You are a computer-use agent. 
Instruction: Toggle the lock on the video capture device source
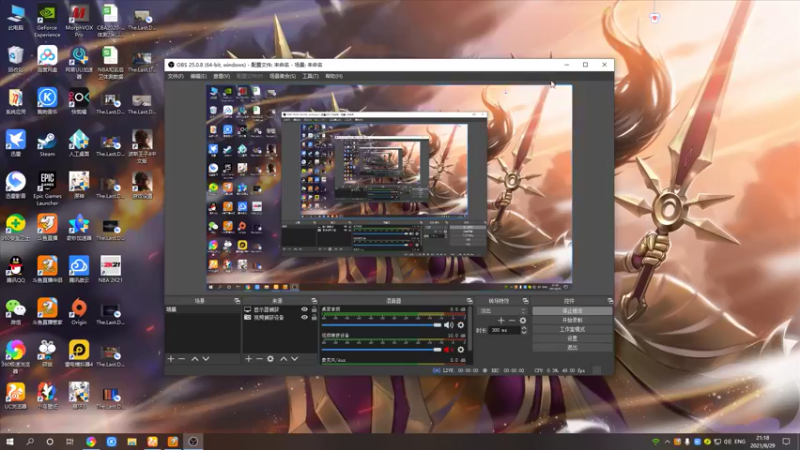point(314,317)
